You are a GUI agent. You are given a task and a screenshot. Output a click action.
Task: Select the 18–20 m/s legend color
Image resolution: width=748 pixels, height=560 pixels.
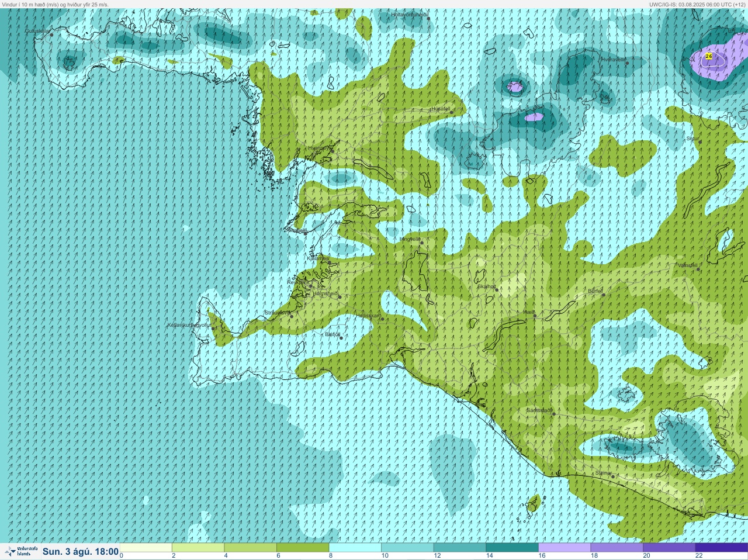[x=617, y=548]
